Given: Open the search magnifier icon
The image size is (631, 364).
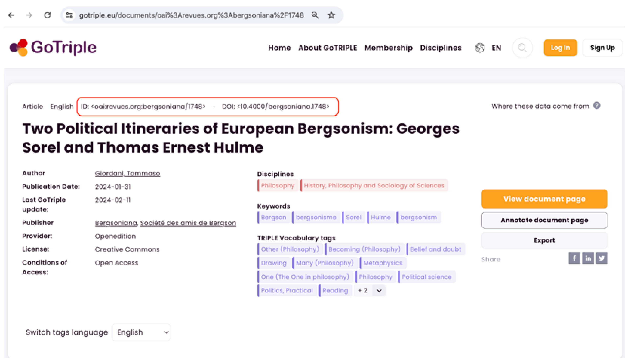Looking at the screenshot, I should 522,48.
